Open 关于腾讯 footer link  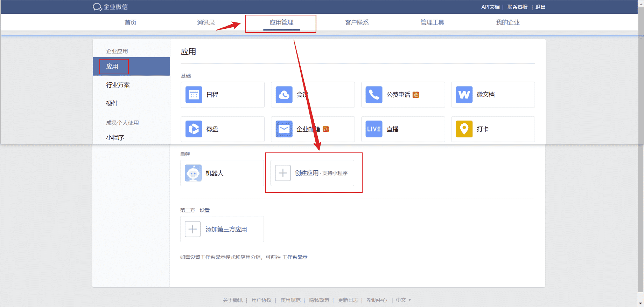[x=233, y=300]
